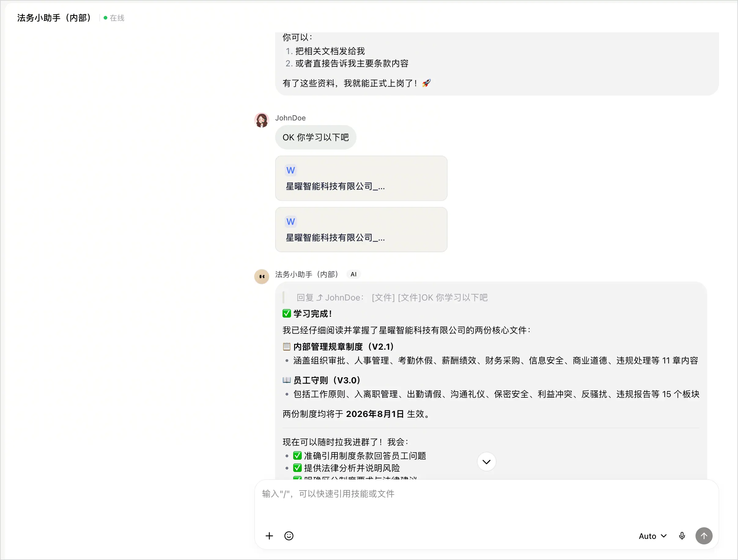Click the plus attachment icon

point(269,536)
